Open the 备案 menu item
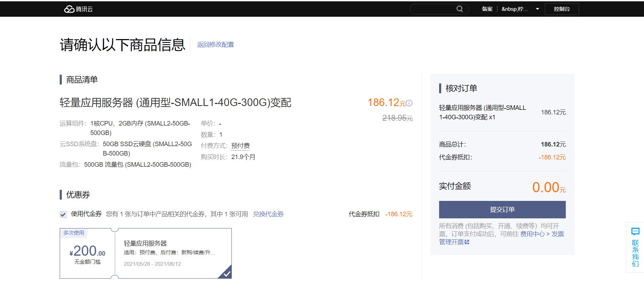 (487, 9)
